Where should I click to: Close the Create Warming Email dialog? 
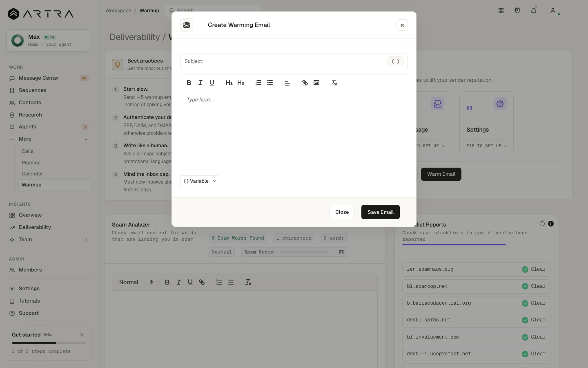click(402, 25)
